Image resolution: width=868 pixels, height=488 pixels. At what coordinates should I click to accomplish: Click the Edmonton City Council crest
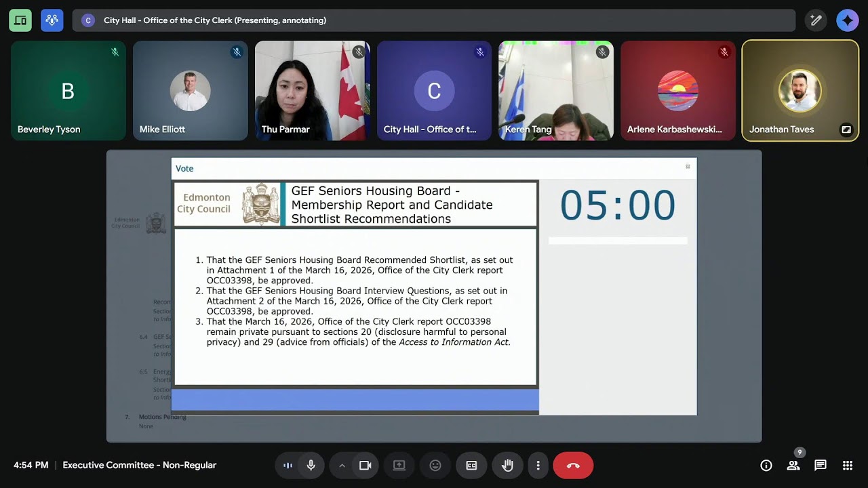[x=261, y=204]
